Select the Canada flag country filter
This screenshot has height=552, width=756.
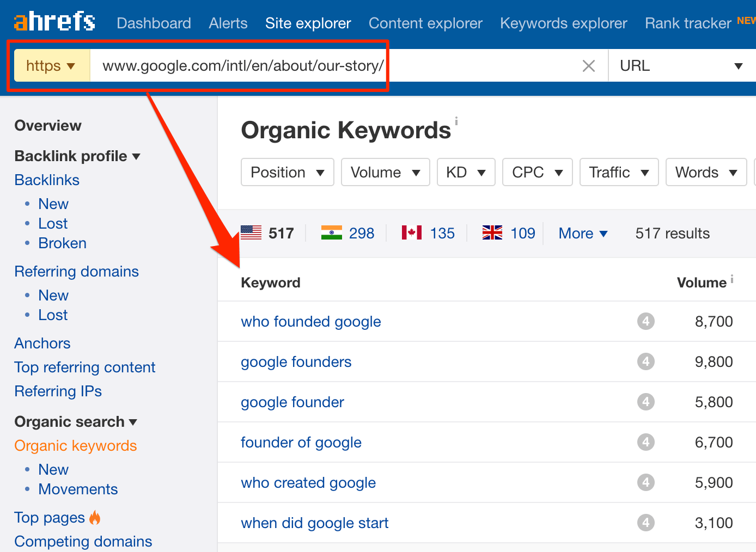pyautogui.click(x=412, y=233)
